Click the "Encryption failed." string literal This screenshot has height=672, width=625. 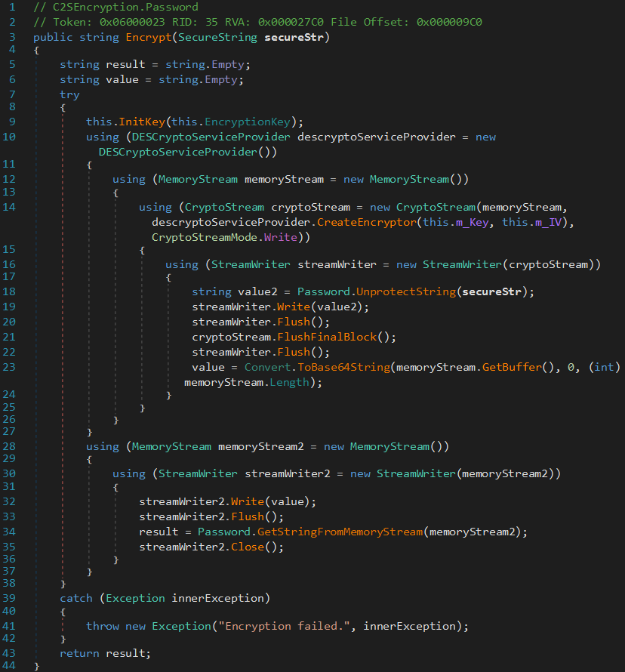coord(284,626)
